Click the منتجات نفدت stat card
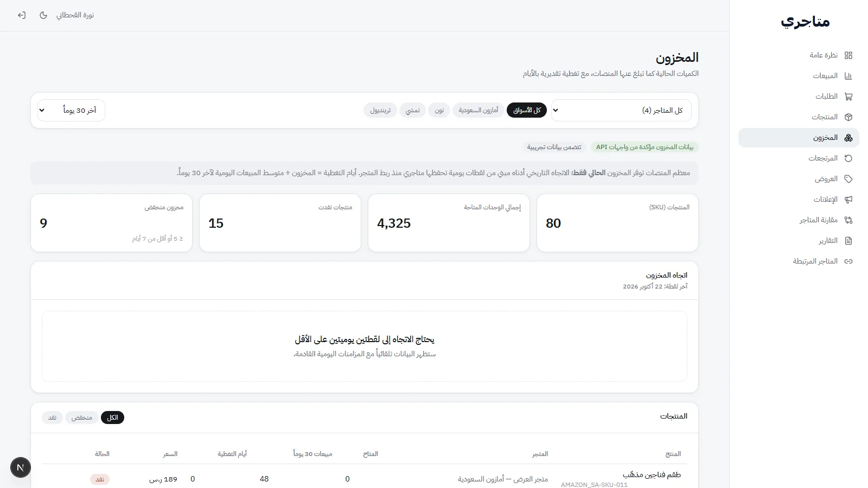Viewport: 868px width, 488px height. (280, 223)
